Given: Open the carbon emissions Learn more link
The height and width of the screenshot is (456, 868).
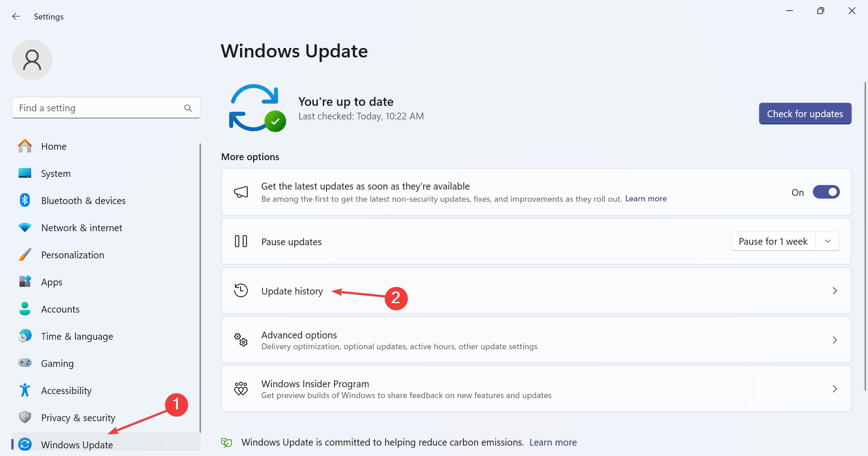Looking at the screenshot, I should [x=553, y=442].
